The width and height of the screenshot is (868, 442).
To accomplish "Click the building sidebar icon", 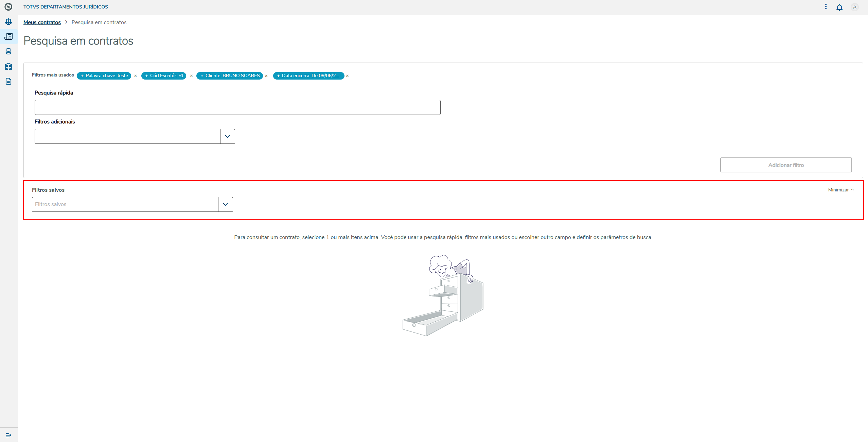I will click(x=8, y=66).
